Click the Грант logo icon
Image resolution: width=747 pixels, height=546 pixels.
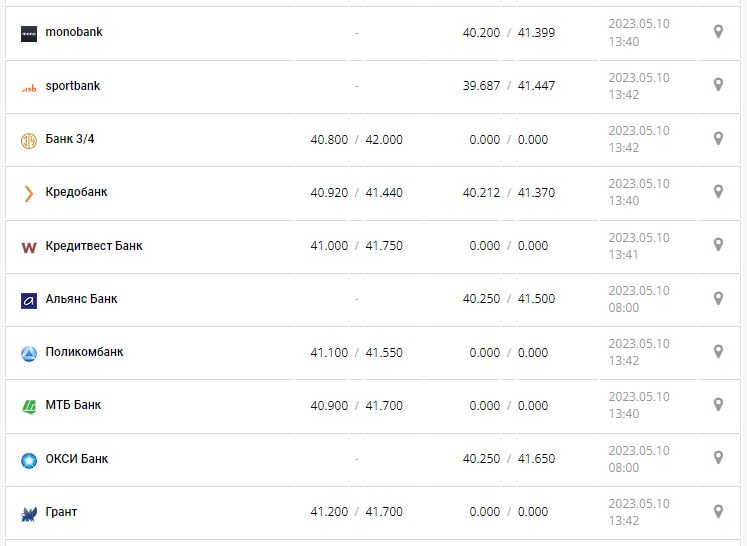point(28,513)
